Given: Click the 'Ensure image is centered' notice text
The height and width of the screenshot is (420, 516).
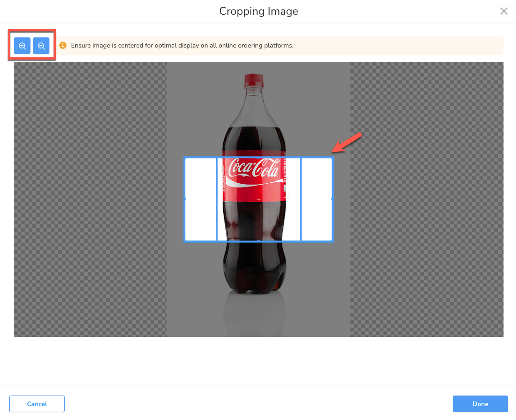Looking at the screenshot, I should click(182, 45).
